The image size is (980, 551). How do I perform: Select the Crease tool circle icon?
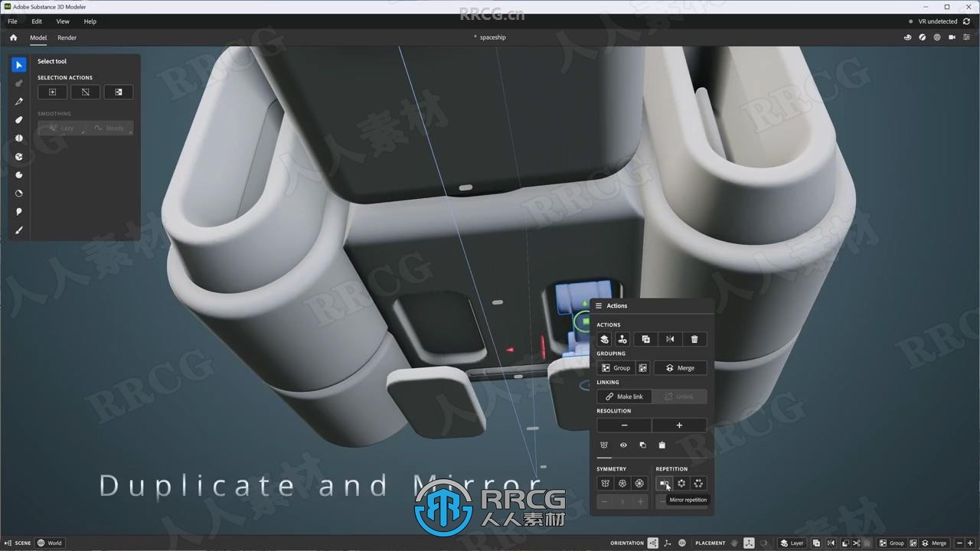tap(19, 194)
